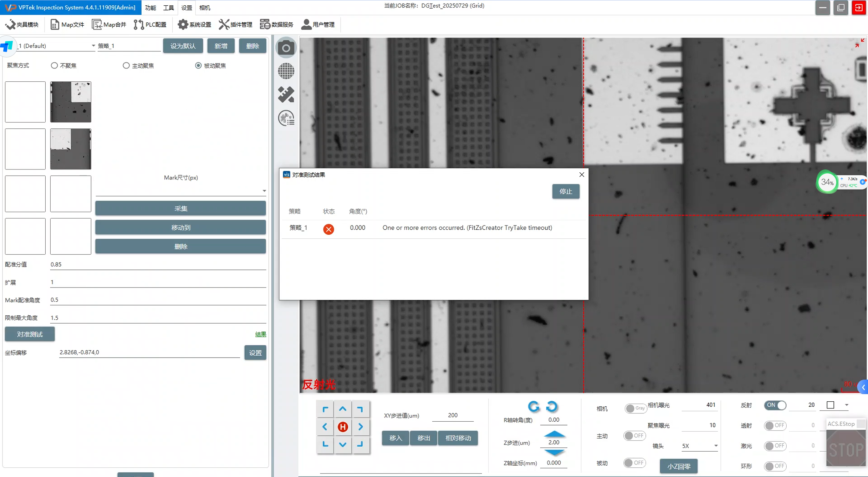Click the Z step up triangle
This screenshot has width=868, height=477.
(x=554, y=434)
